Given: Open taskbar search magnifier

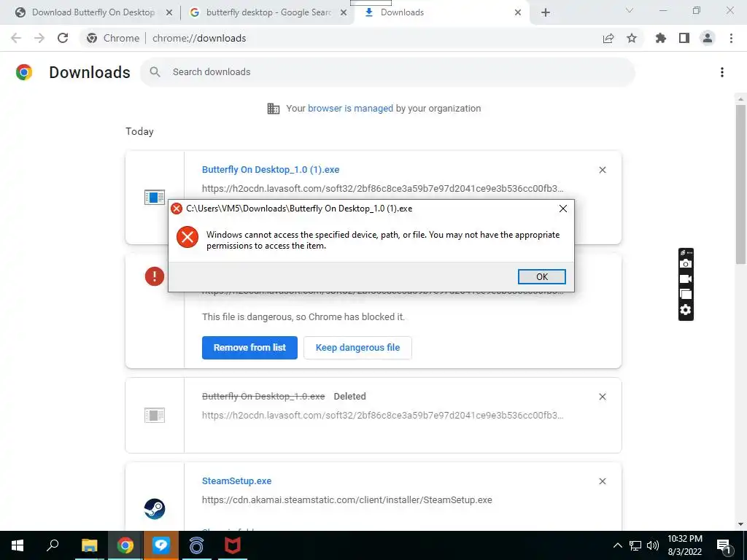Looking at the screenshot, I should (x=53, y=545).
